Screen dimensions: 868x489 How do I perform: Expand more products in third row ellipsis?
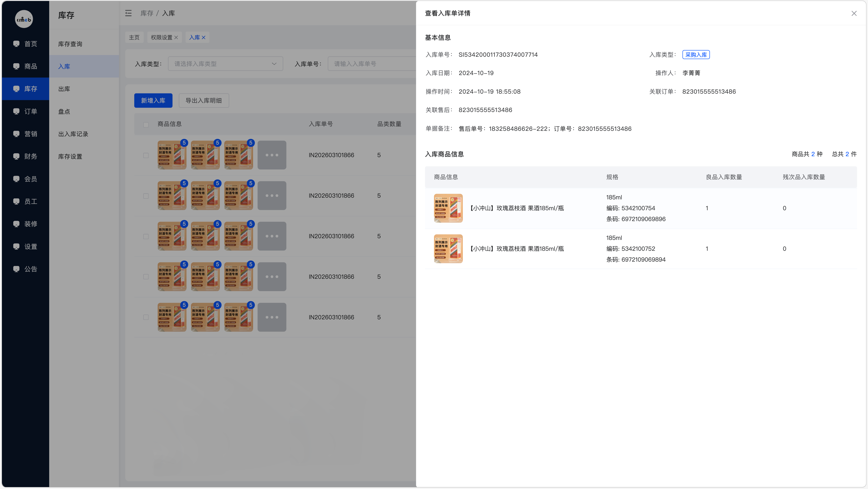coord(271,236)
